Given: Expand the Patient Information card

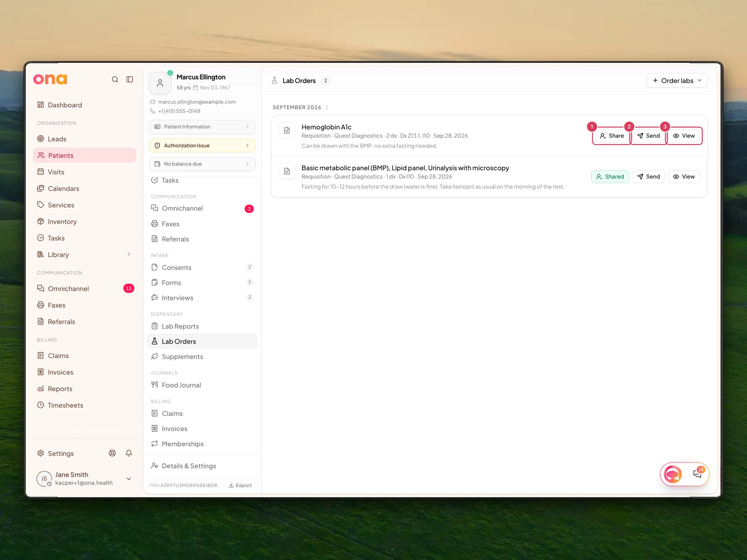Looking at the screenshot, I should [202, 127].
